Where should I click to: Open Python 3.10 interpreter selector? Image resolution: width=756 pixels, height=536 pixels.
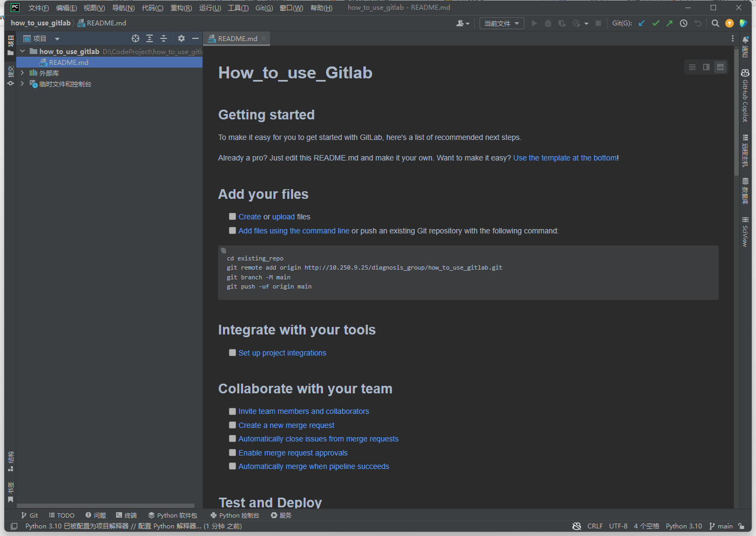(x=684, y=526)
